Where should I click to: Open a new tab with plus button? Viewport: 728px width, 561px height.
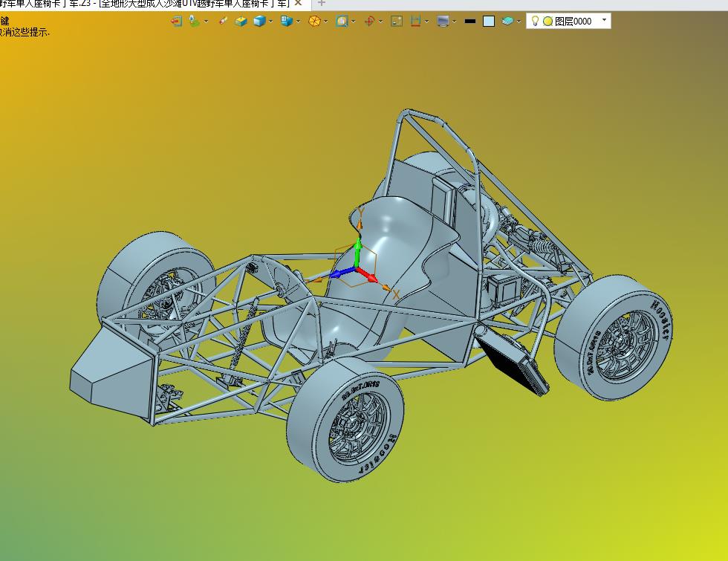pos(322,4)
